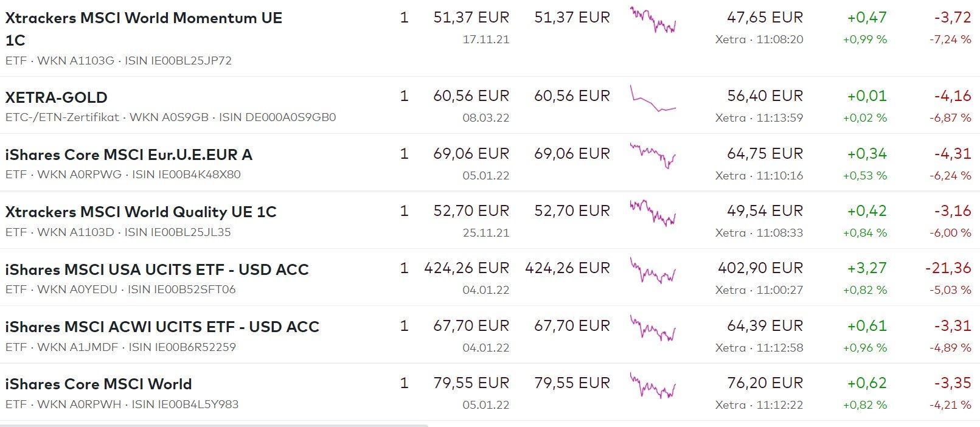
Task: Open iShares MSCI ACWI sparkline chart
Action: (x=653, y=328)
